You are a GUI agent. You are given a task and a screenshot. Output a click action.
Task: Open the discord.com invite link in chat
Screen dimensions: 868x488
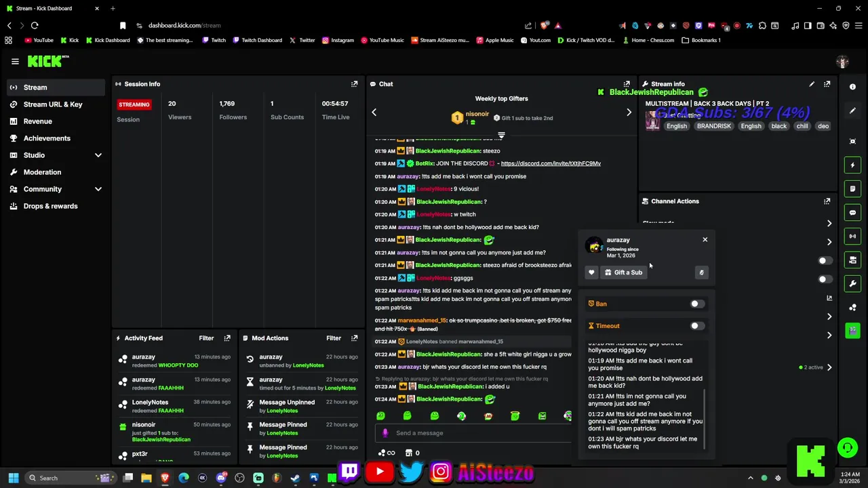pos(551,163)
